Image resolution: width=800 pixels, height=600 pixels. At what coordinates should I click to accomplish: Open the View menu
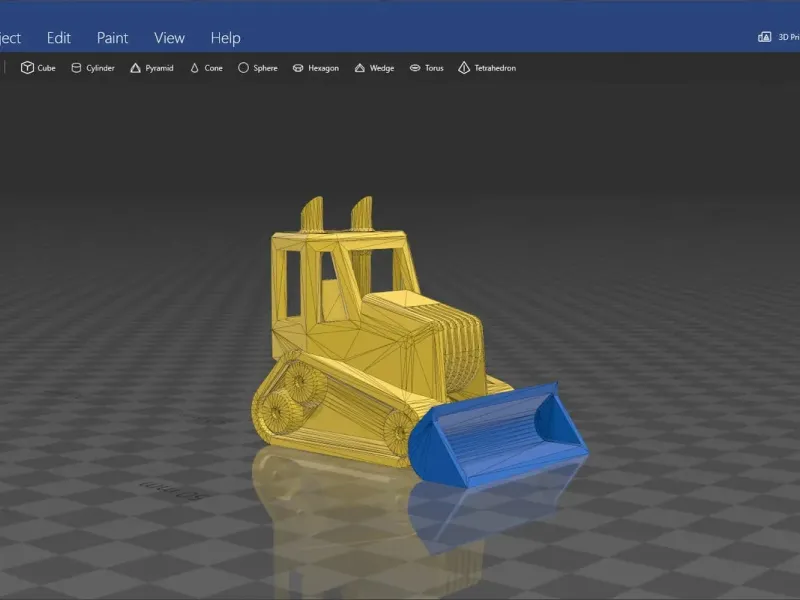point(169,38)
